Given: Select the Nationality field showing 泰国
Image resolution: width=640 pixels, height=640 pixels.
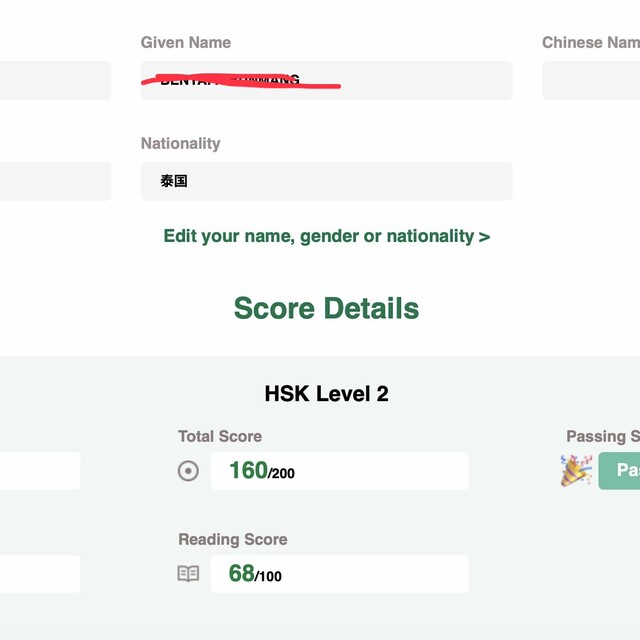Looking at the screenshot, I should coord(326,181).
